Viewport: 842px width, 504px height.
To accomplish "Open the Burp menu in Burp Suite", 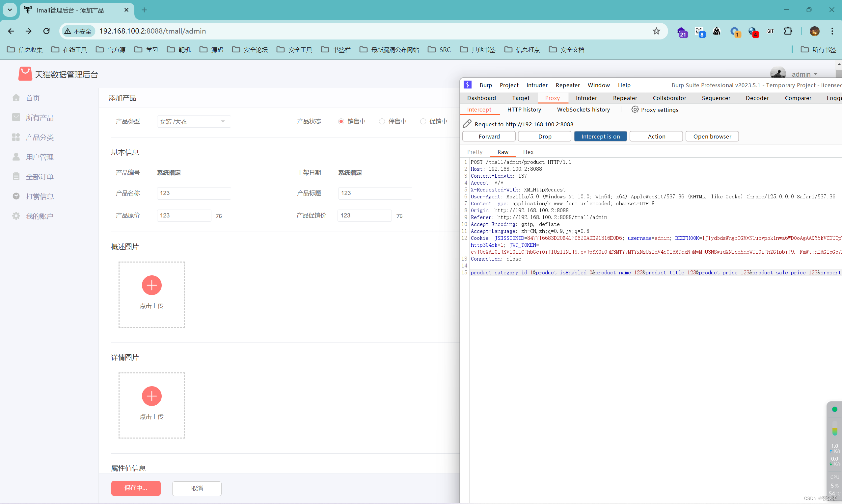I will (485, 85).
